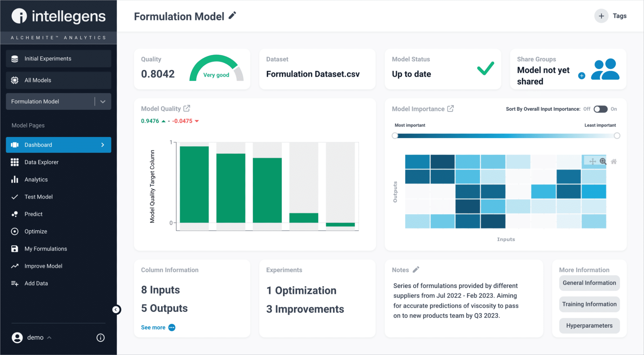Click the Improve Model trend icon
The width and height of the screenshot is (644, 355).
pyautogui.click(x=15, y=266)
